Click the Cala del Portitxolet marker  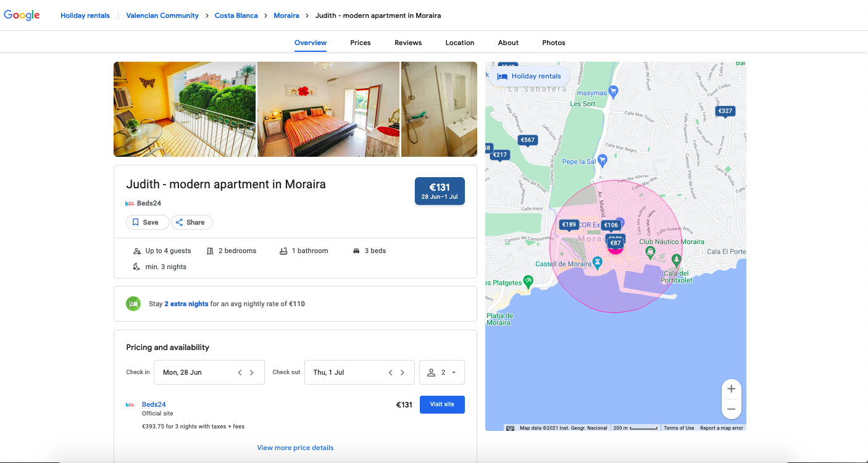(x=677, y=260)
